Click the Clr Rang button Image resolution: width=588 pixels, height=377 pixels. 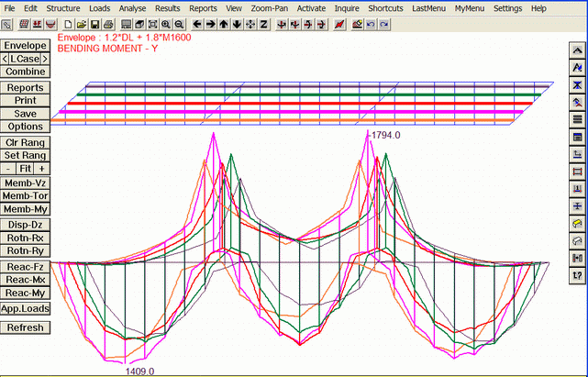[25, 142]
